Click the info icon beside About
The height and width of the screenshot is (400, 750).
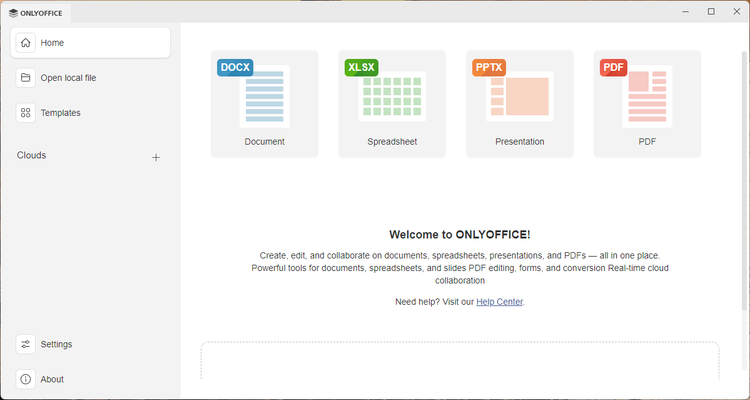point(25,379)
